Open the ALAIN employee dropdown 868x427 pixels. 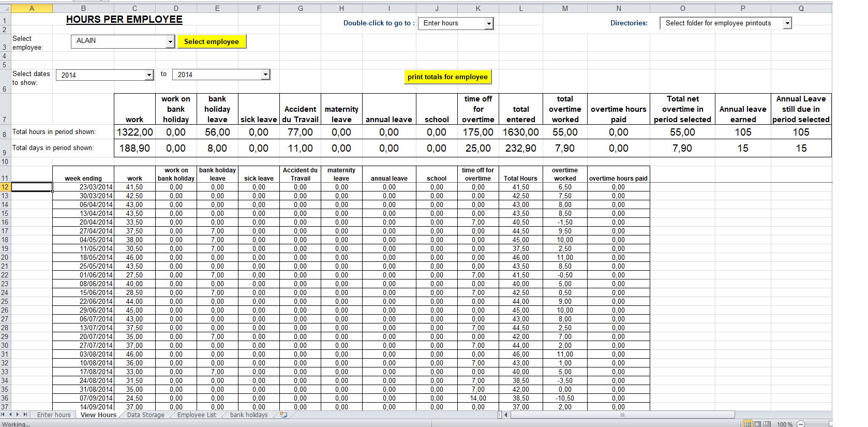pos(170,42)
